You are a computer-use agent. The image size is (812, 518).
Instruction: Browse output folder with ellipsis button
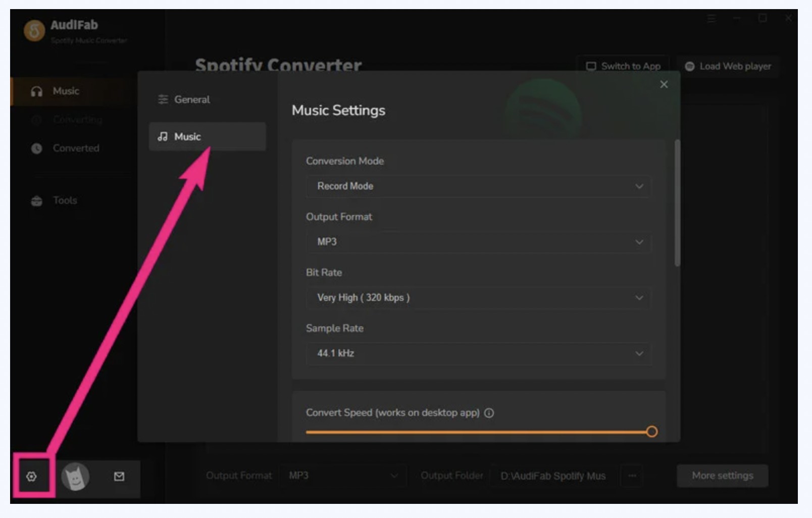632,476
